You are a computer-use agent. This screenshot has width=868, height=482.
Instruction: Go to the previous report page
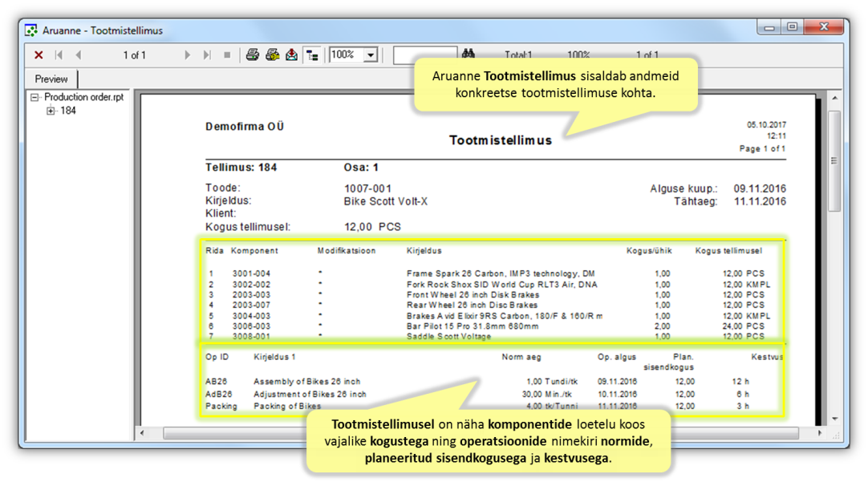pyautogui.click(x=79, y=55)
